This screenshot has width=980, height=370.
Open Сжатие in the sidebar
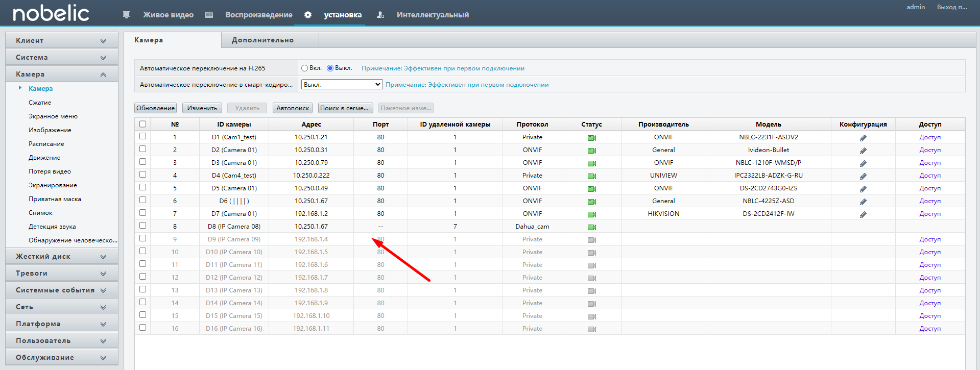click(40, 103)
